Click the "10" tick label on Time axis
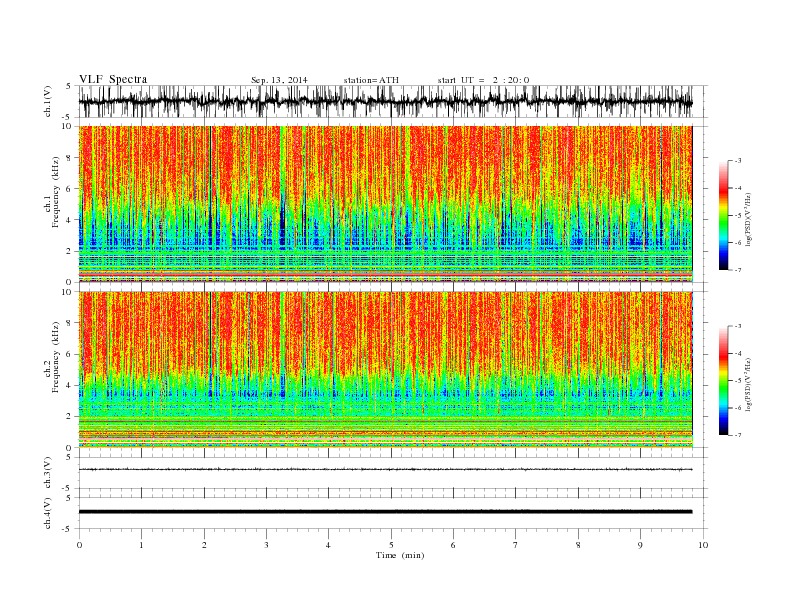The image size is (792, 612). [703, 545]
